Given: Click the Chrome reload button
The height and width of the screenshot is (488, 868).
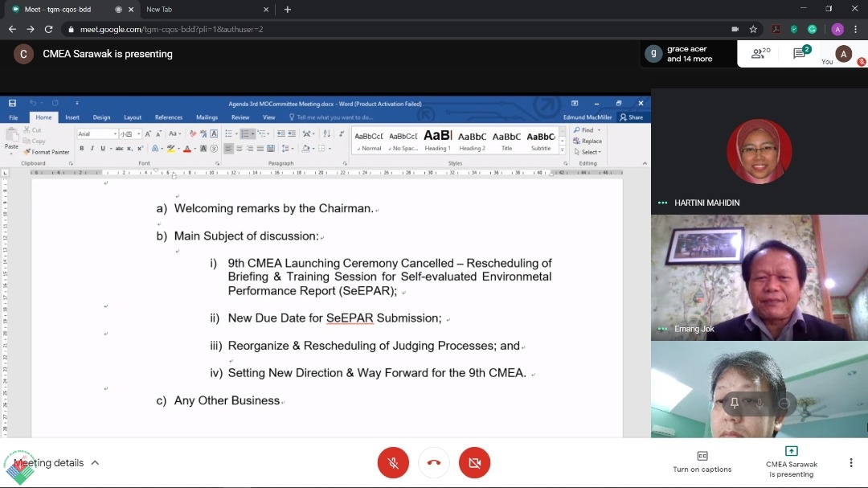Looking at the screenshot, I should (49, 30).
